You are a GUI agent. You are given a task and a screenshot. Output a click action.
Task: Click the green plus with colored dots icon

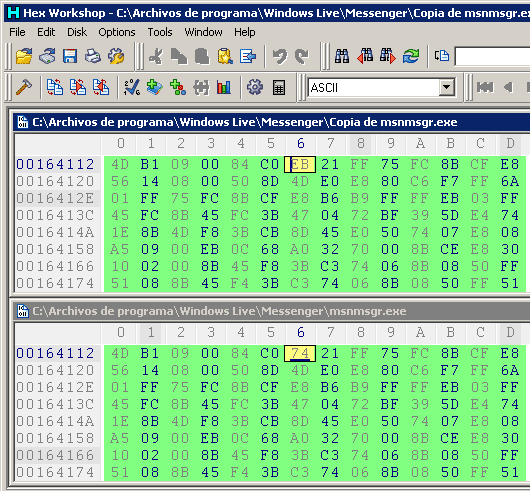point(178,88)
